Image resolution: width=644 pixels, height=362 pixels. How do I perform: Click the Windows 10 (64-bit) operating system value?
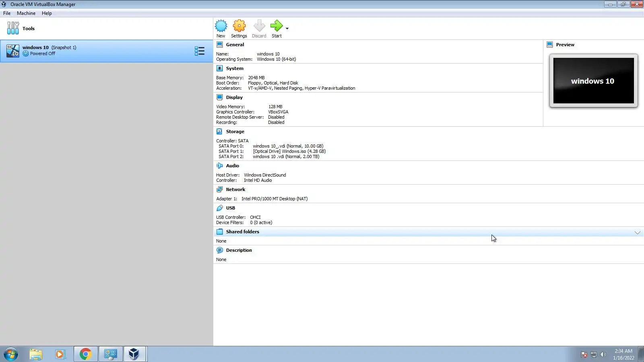[x=277, y=59]
